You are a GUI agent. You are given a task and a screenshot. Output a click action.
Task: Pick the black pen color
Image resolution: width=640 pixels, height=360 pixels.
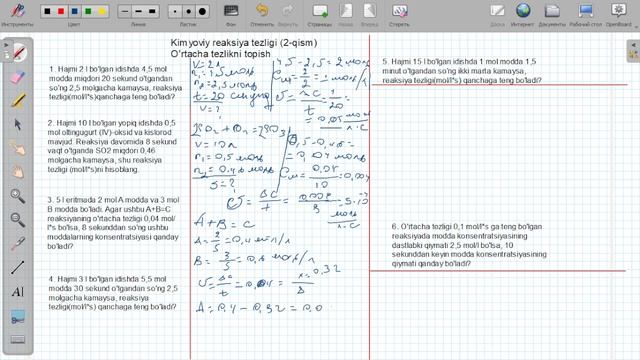click(x=47, y=11)
